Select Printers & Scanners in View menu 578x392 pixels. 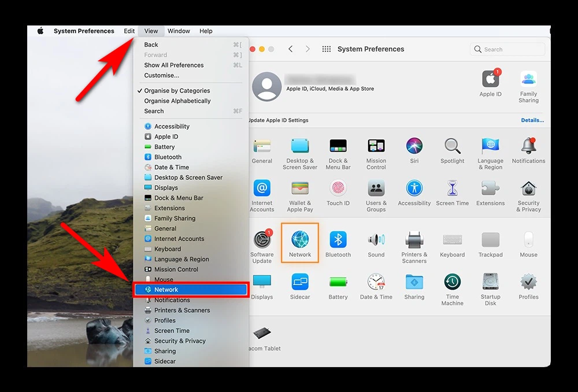pos(191,310)
